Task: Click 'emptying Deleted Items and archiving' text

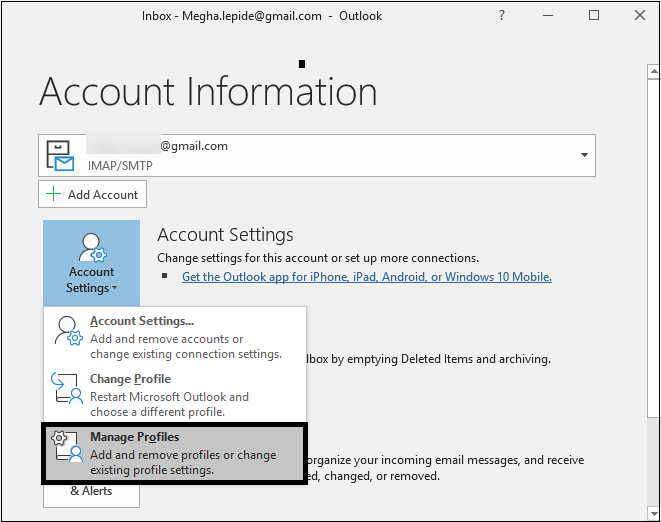Action: click(x=449, y=359)
